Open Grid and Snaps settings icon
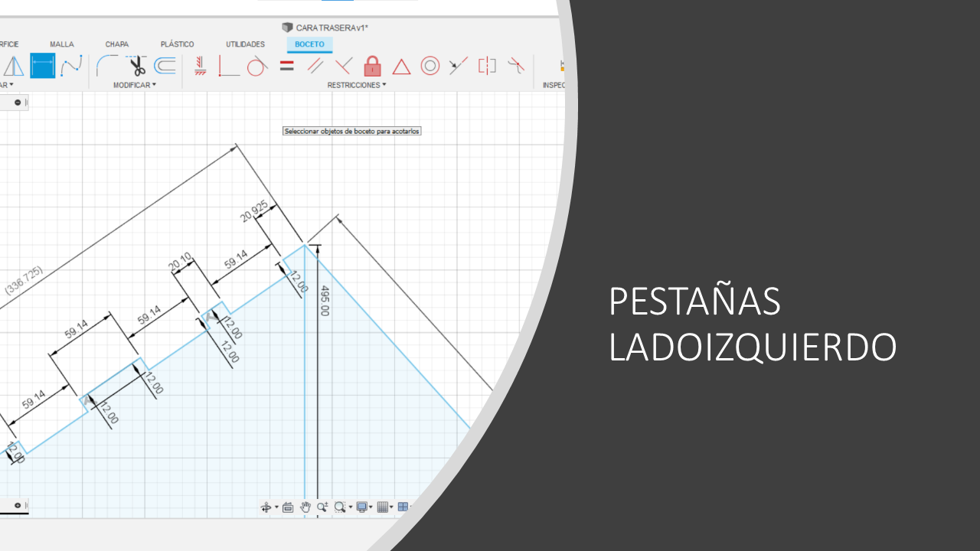980x551 pixels. (383, 507)
